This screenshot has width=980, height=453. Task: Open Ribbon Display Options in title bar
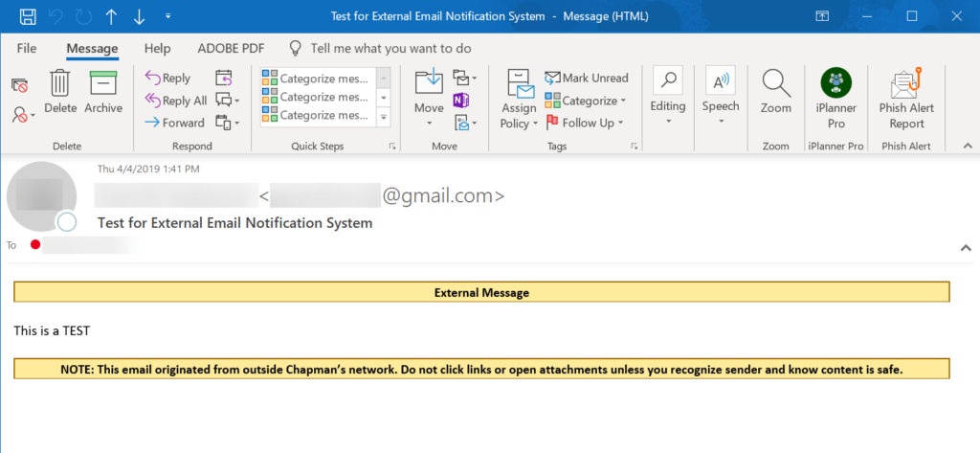click(x=822, y=16)
